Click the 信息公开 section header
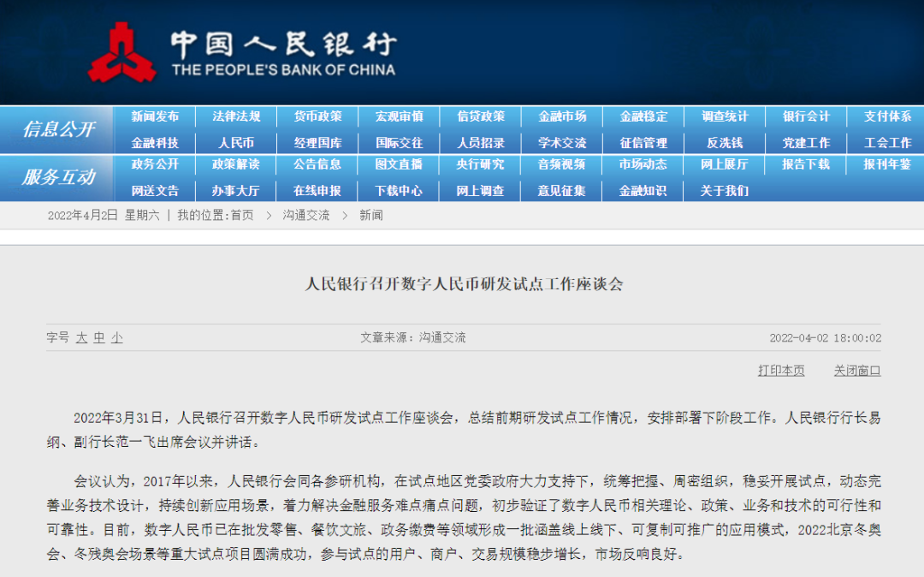 [58, 129]
